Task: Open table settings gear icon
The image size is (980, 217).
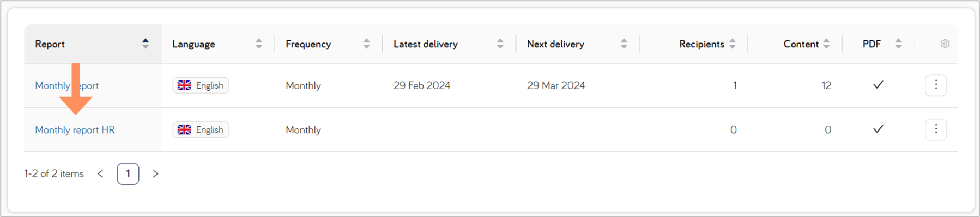Action: [x=945, y=44]
